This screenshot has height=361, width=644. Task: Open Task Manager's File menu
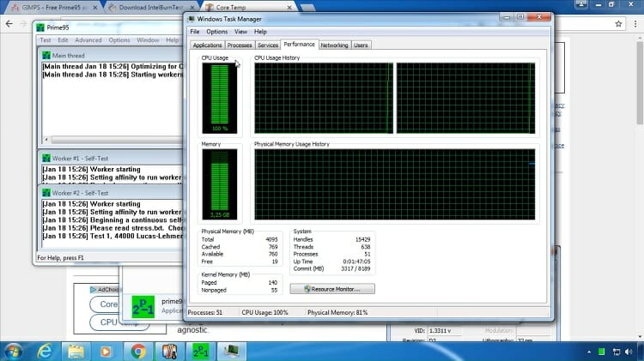(195, 32)
